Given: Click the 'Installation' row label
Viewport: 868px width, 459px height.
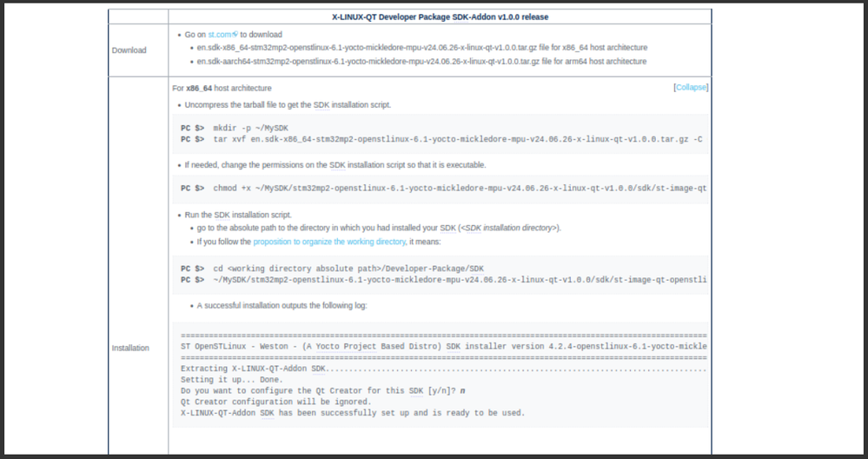Looking at the screenshot, I should point(130,349).
